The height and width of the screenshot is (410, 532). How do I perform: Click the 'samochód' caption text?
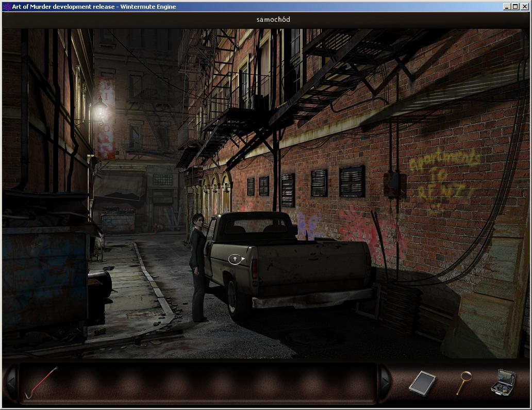[x=273, y=20]
